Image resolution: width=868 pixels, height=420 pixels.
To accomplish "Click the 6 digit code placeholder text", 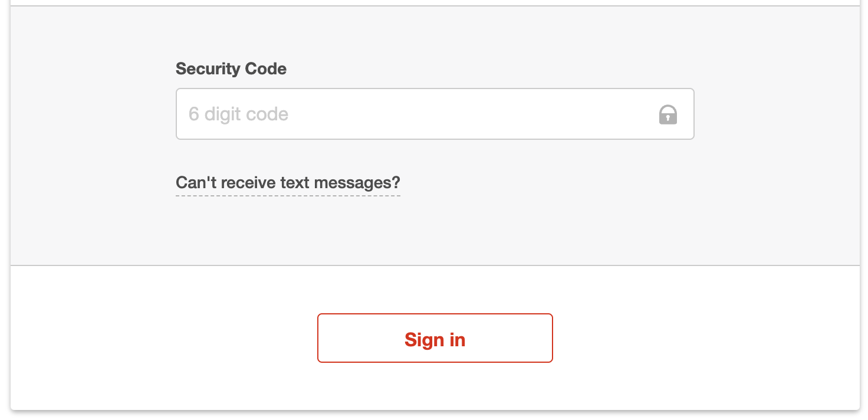I will click(238, 114).
